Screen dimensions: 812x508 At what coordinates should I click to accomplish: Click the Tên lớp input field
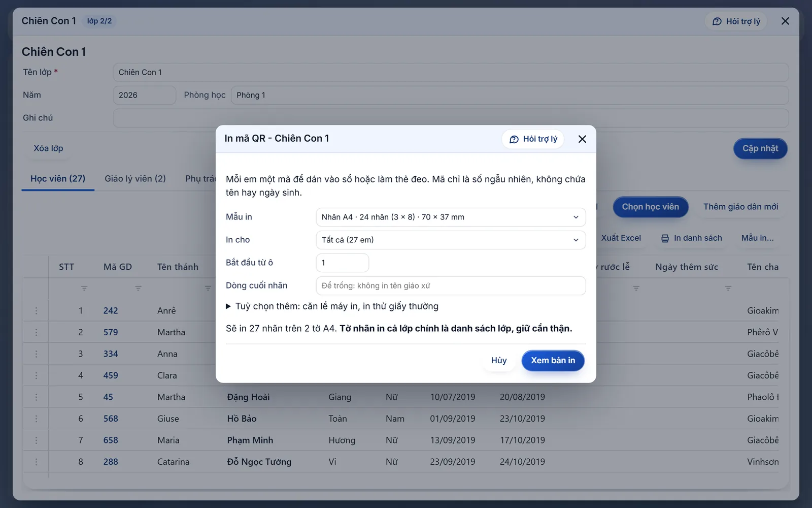click(x=451, y=72)
